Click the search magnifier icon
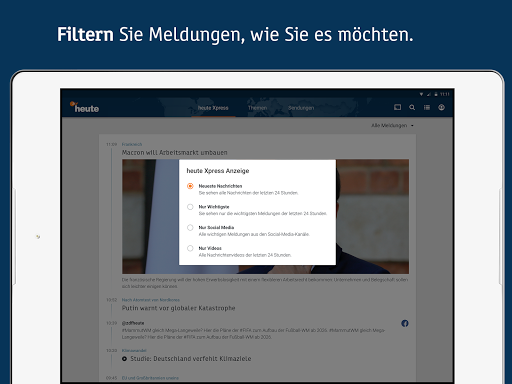This screenshot has height=384, width=512. (412, 107)
